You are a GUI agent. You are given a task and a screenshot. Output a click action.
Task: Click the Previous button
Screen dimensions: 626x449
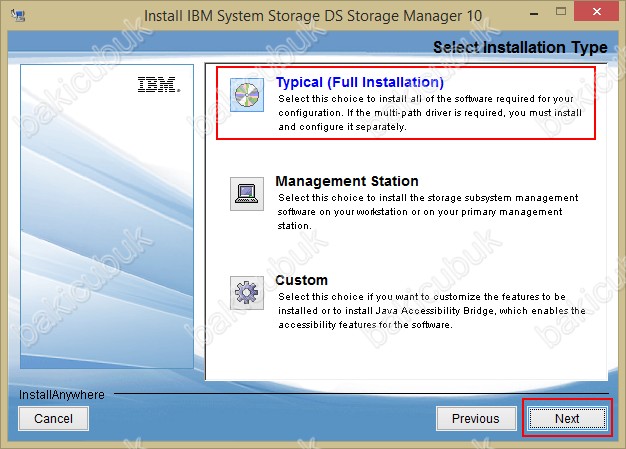(476, 418)
